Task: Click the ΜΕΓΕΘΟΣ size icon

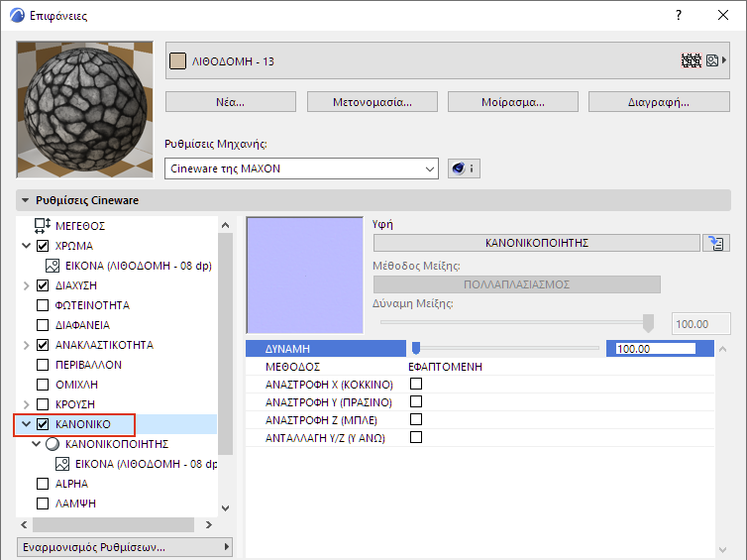Action: coord(43,226)
